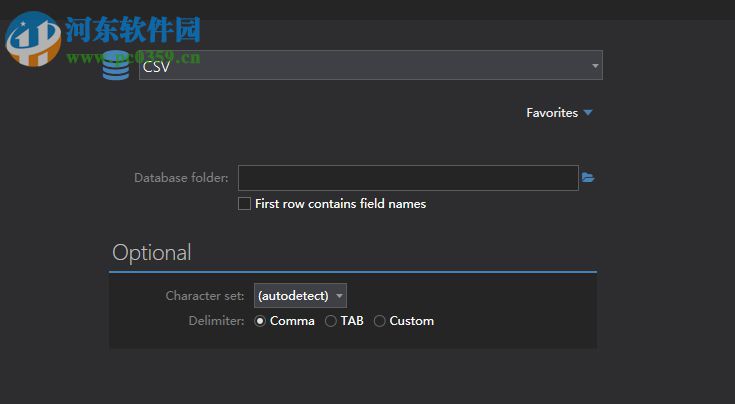Open the CSV database type dropdown
The height and width of the screenshot is (404, 735).
pos(370,65)
